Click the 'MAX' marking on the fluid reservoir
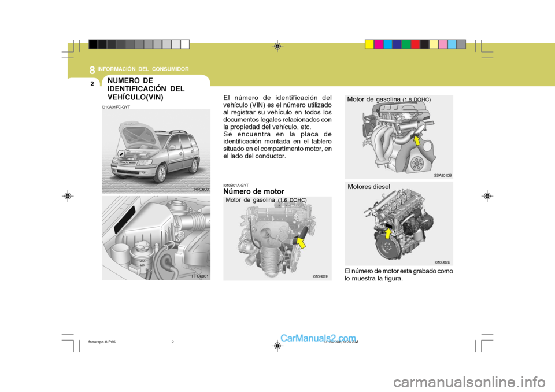555x392 pixels. (143, 261)
